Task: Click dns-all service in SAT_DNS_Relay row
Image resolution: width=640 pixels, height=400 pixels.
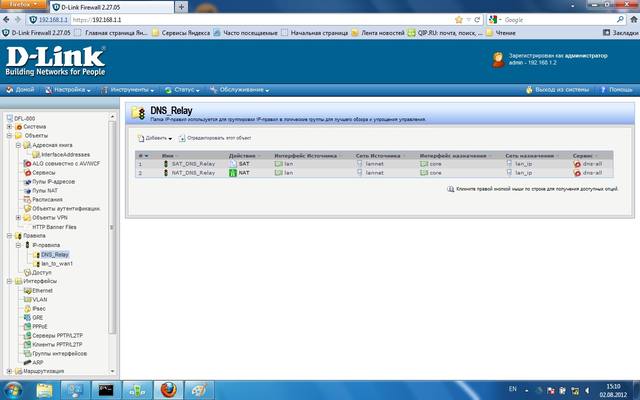Action: pyautogui.click(x=592, y=164)
